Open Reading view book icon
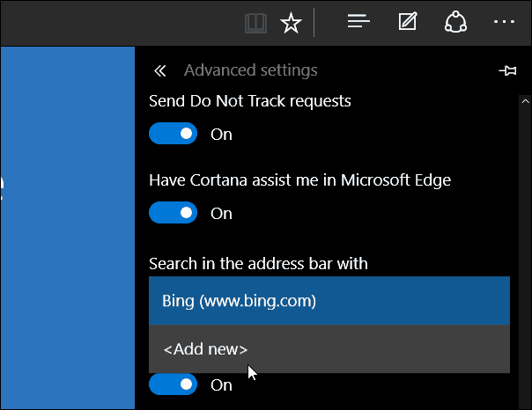 pyautogui.click(x=255, y=23)
